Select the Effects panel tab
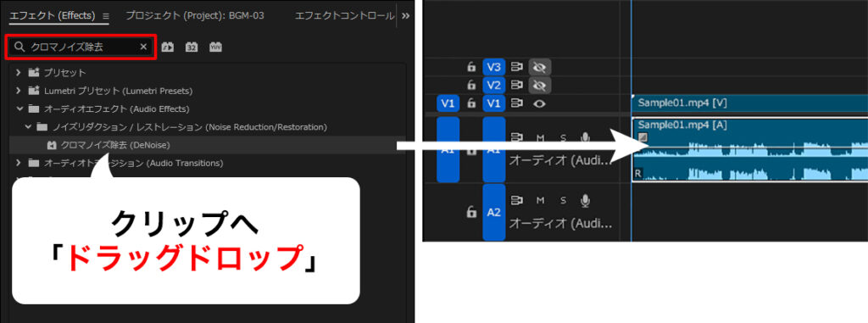Viewport: 868px width, 323px height. pyautogui.click(x=53, y=15)
